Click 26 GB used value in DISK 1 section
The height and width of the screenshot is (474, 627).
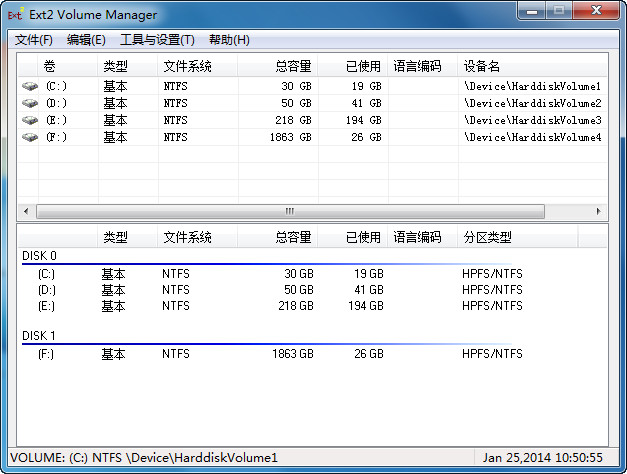(x=369, y=354)
